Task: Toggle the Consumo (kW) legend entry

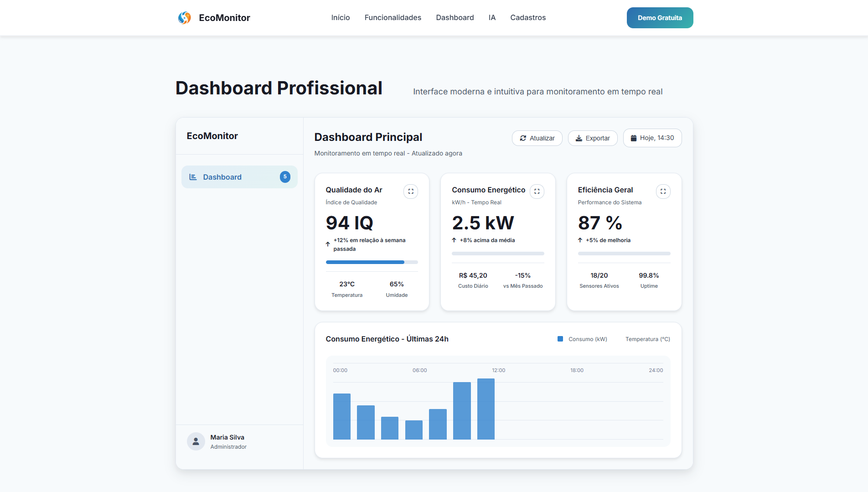Action: coord(582,339)
